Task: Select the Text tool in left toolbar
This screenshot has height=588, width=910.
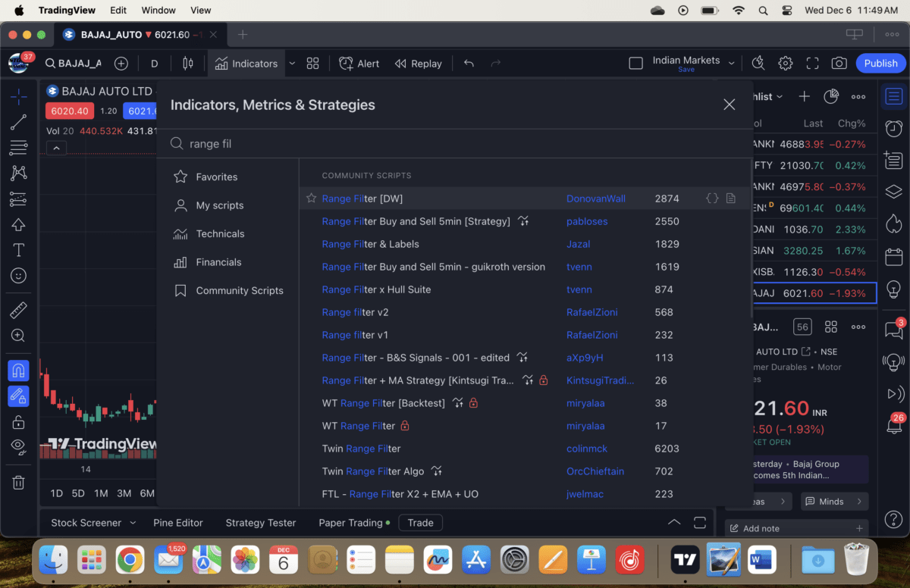Action: (x=18, y=250)
